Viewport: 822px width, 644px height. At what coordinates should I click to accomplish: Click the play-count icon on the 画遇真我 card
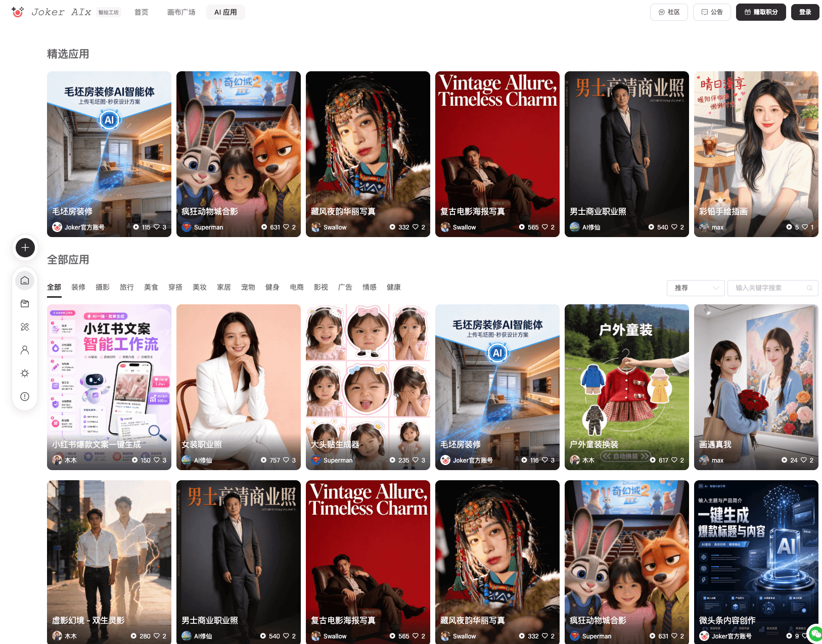pyautogui.click(x=784, y=460)
